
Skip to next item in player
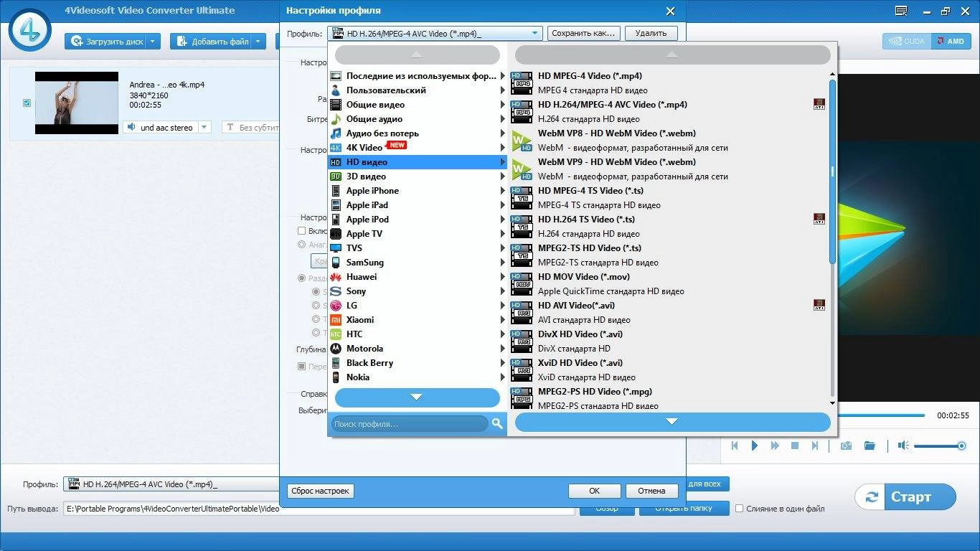[x=815, y=446]
